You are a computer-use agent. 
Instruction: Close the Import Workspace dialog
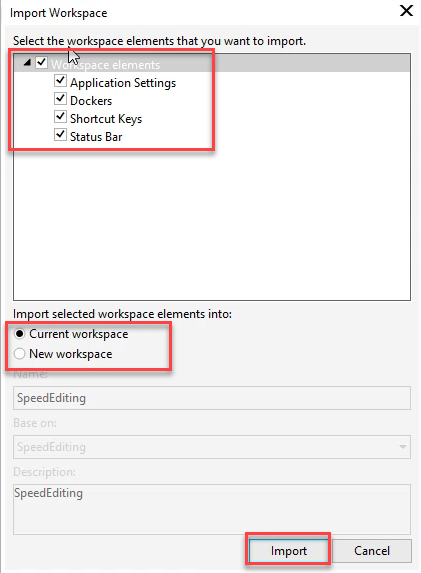tap(406, 11)
